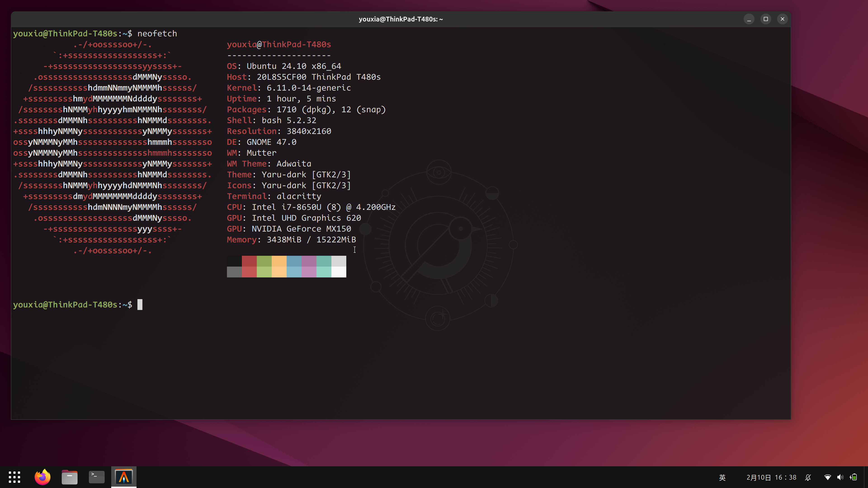The height and width of the screenshot is (488, 868).
Task: Click the terminal prompt cursor
Action: point(140,305)
